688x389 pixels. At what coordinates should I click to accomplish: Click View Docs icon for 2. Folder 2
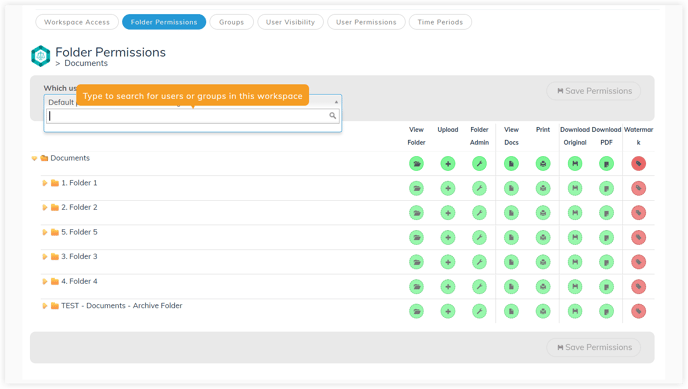point(511,213)
